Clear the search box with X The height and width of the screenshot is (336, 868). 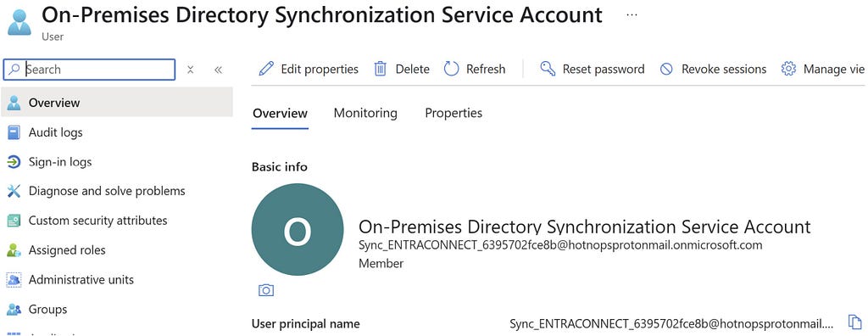point(191,70)
